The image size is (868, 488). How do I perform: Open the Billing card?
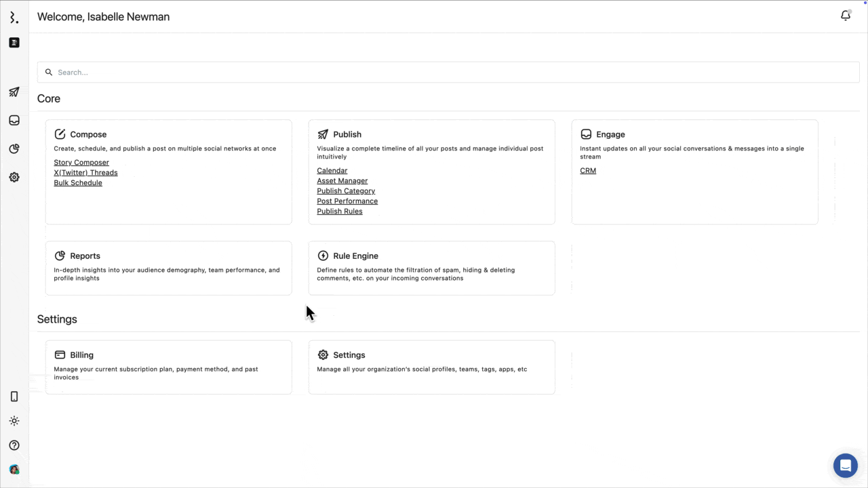point(168,366)
